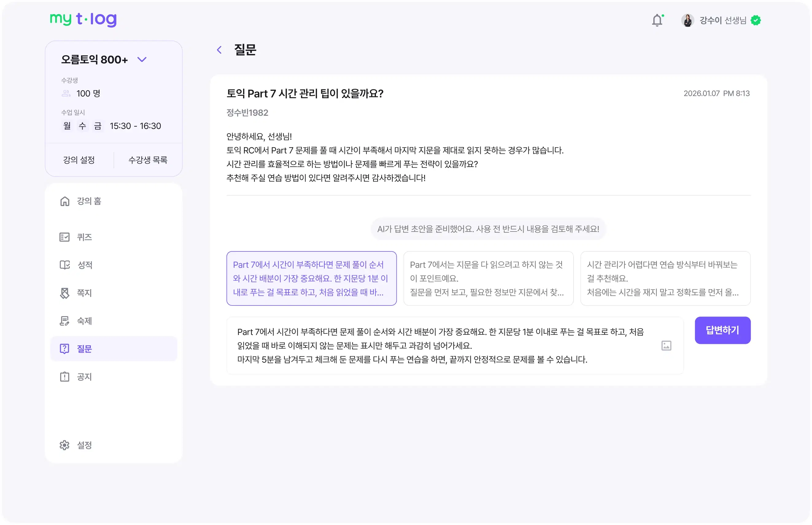Open the 강의 홈 menu item

tap(114, 201)
